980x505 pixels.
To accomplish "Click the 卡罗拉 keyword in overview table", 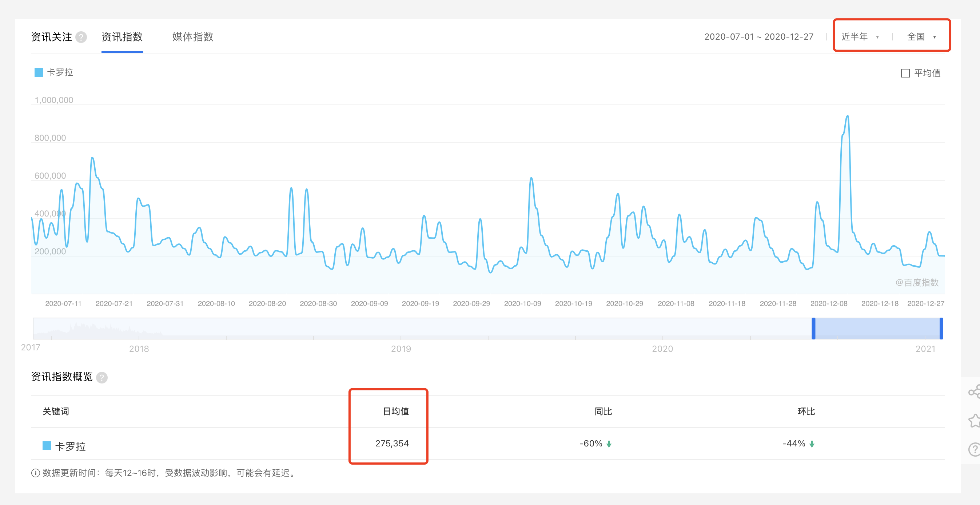I will [70, 446].
